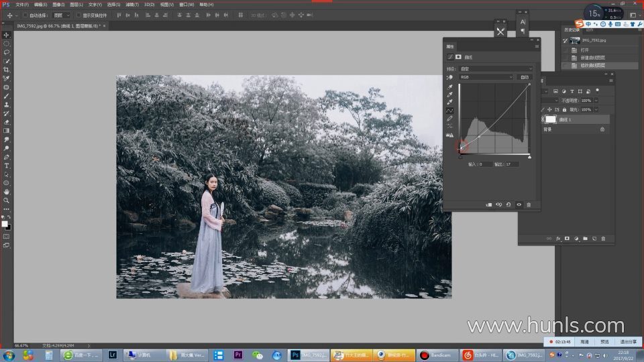Open opacity 100% dropdown arrow in Layers panel
This screenshot has width=644, height=362.
pos(596,101)
